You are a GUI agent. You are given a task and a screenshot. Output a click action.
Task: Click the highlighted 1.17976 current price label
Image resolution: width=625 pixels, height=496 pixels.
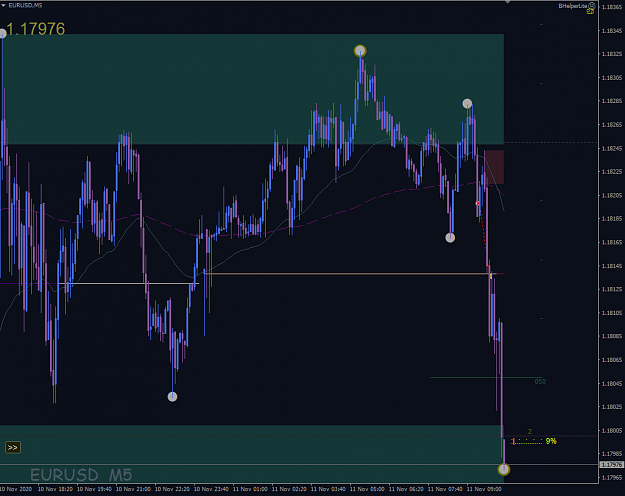click(611, 465)
